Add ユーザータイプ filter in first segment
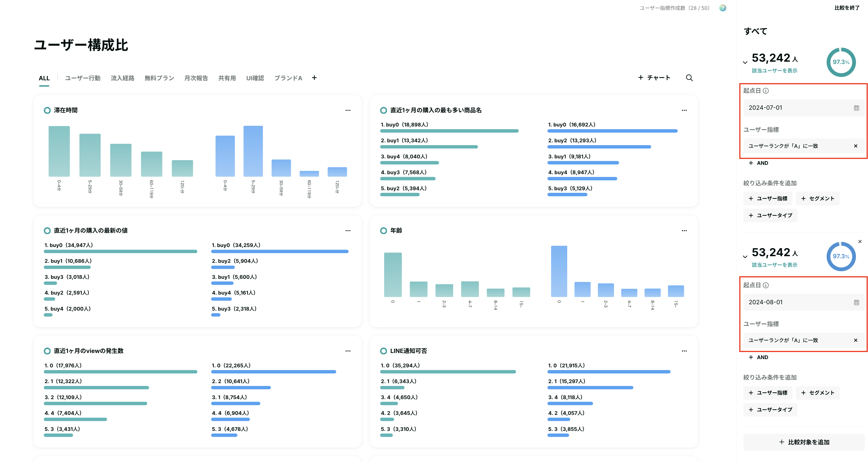The width and height of the screenshot is (868, 462). point(770,215)
